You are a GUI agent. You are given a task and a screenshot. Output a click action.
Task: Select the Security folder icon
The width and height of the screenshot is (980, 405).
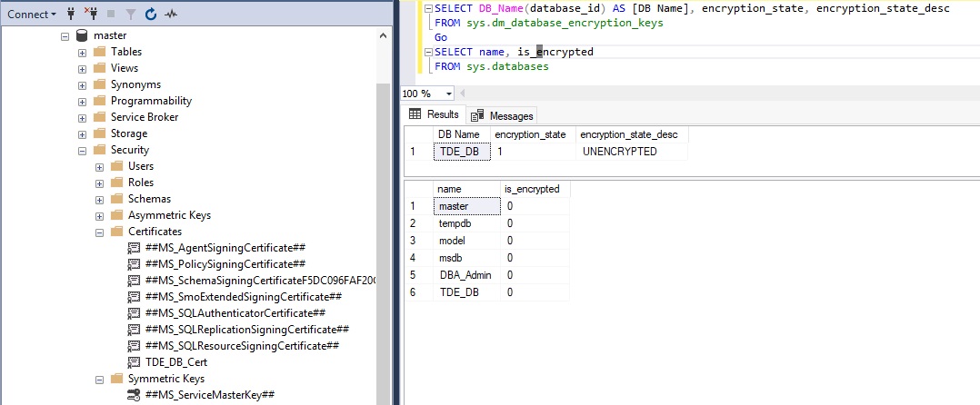point(99,150)
